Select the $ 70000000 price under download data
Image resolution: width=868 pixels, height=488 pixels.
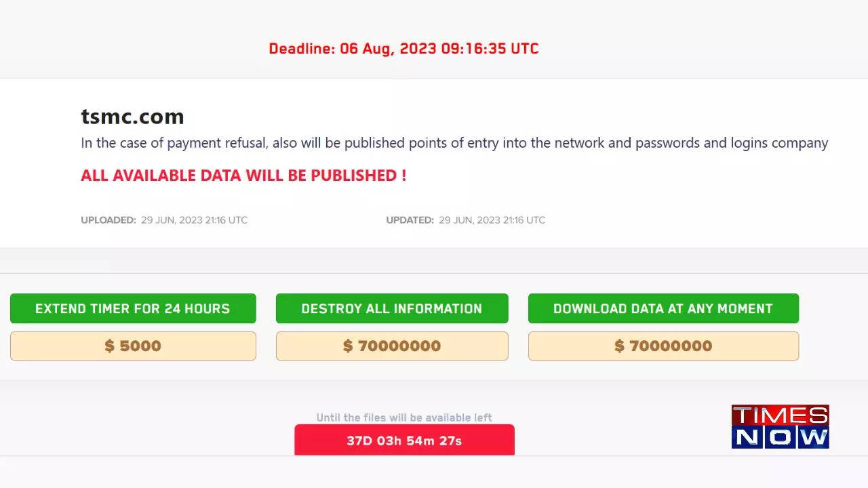pyautogui.click(x=663, y=346)
